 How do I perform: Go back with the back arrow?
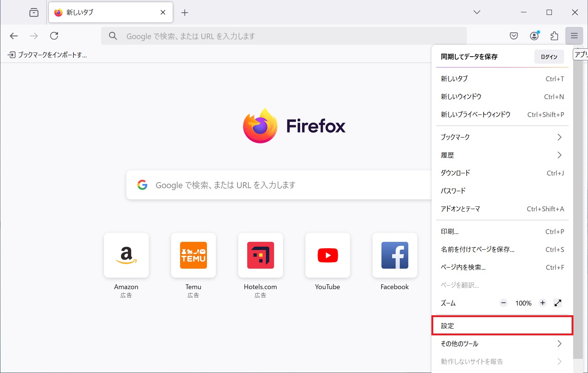coord(14,36)
